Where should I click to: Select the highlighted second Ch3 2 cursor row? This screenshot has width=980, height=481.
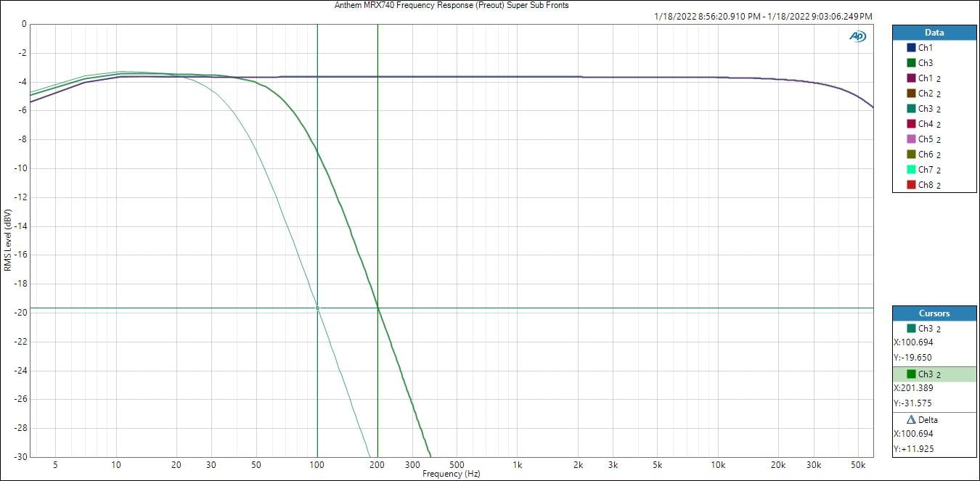[x=934, y=374]
